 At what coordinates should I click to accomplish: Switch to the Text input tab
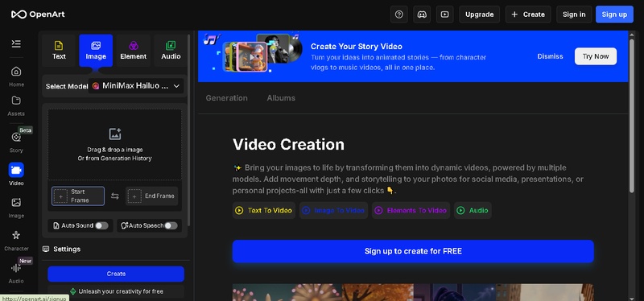pyautogui.click(x=59, y=51)
